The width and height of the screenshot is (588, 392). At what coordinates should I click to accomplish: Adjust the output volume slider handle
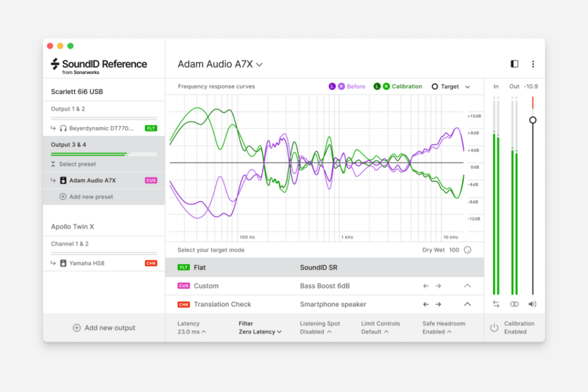(x=533, y=120)
